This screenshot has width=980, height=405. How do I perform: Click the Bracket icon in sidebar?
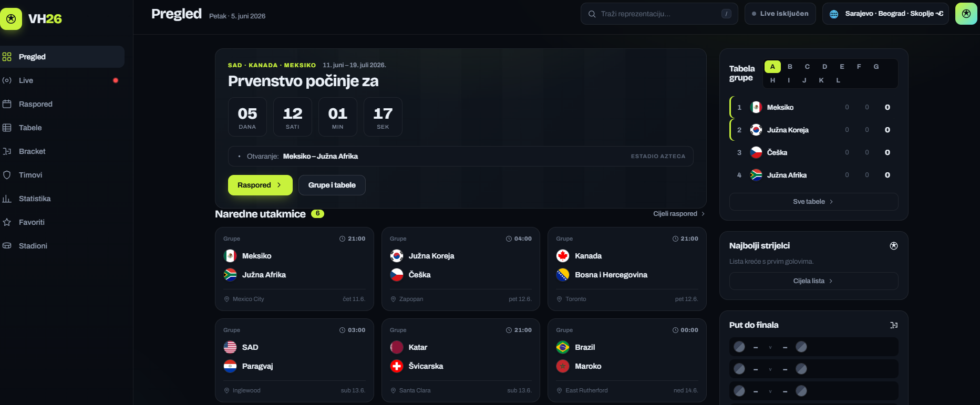pyautogui.click(x=7, y=151)
